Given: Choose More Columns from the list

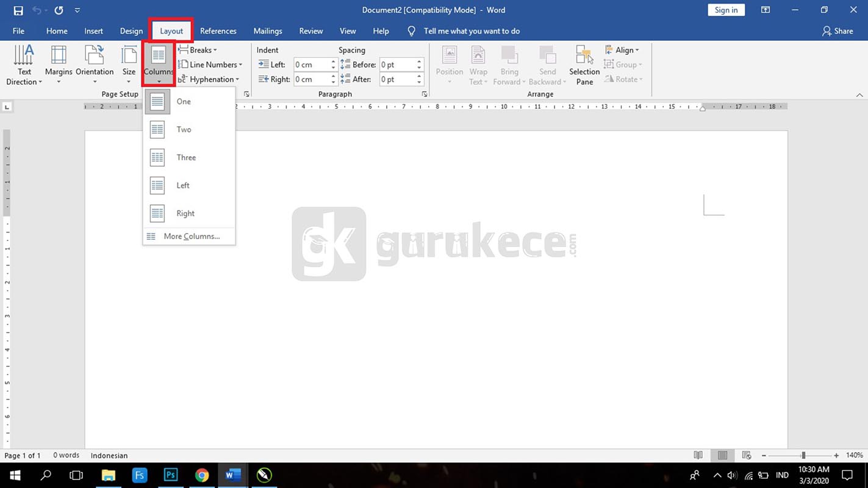Looking at the screenshot, I should click(x=191, y=236).
